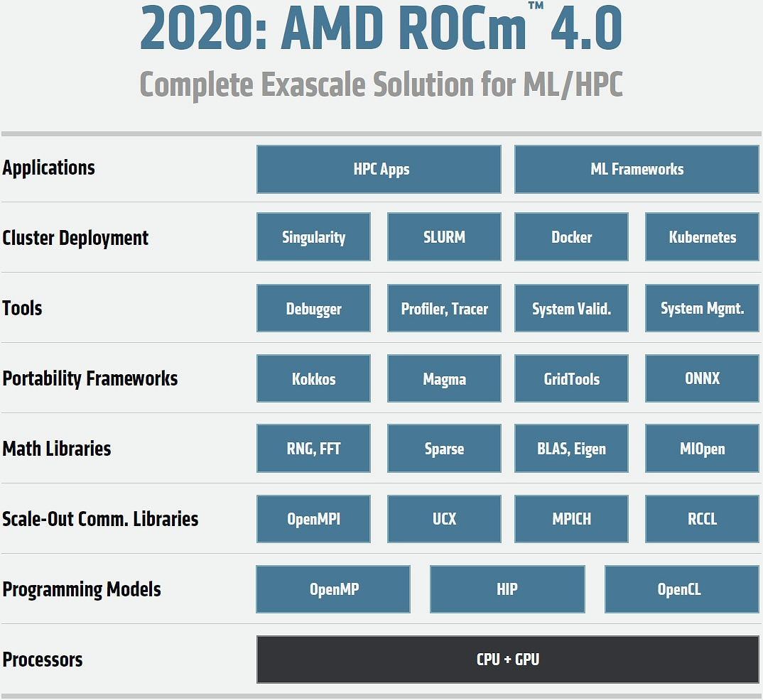This screenshot has width=763, height=700.
Task: Click the "Applications" row label
Action: 48,168
